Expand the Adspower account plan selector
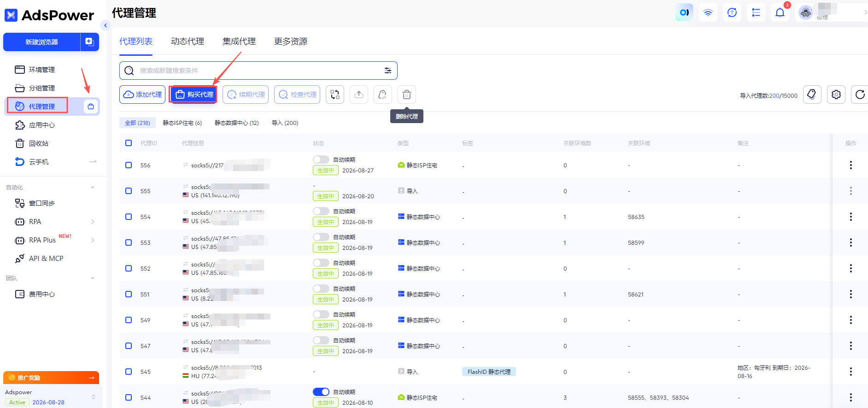 tap(94, 397)
